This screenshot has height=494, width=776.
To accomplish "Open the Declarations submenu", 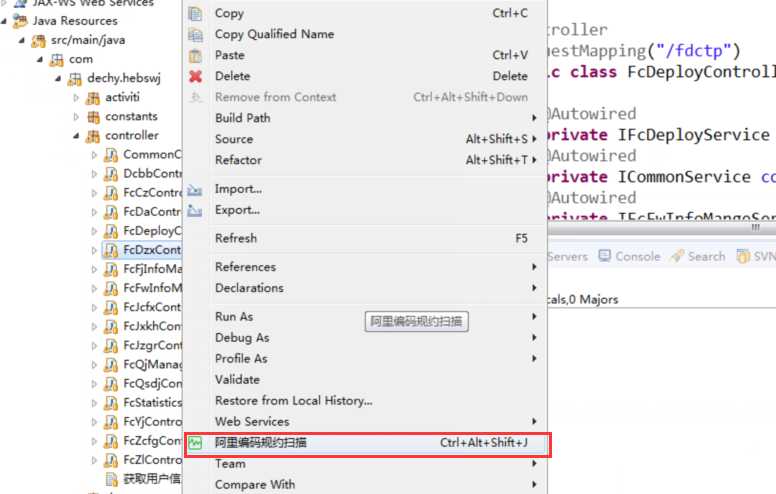I will [x=366, y=288].
